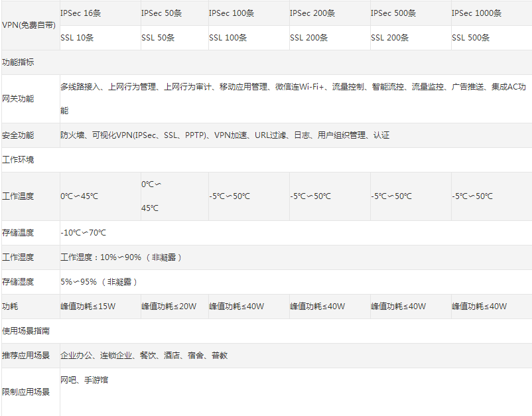Click the SSL 10条 value
The width and height of the screenshot is (532, 416).
click(77, 38)
